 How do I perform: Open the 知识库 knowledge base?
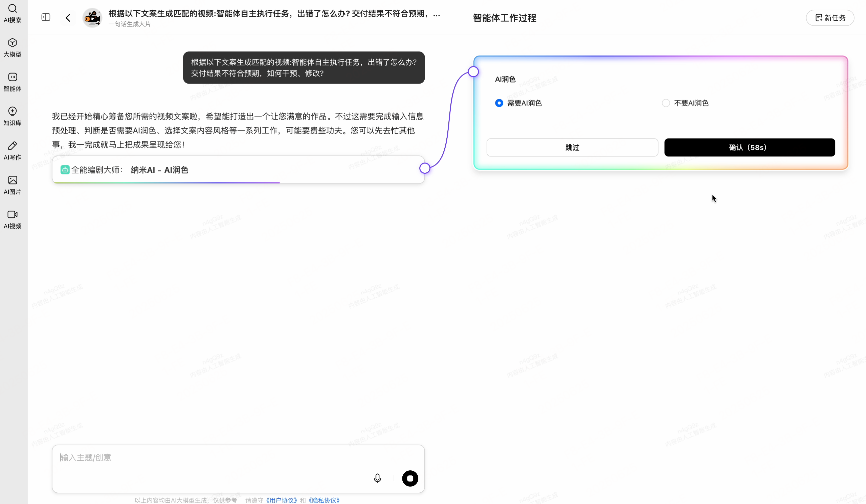13,116
